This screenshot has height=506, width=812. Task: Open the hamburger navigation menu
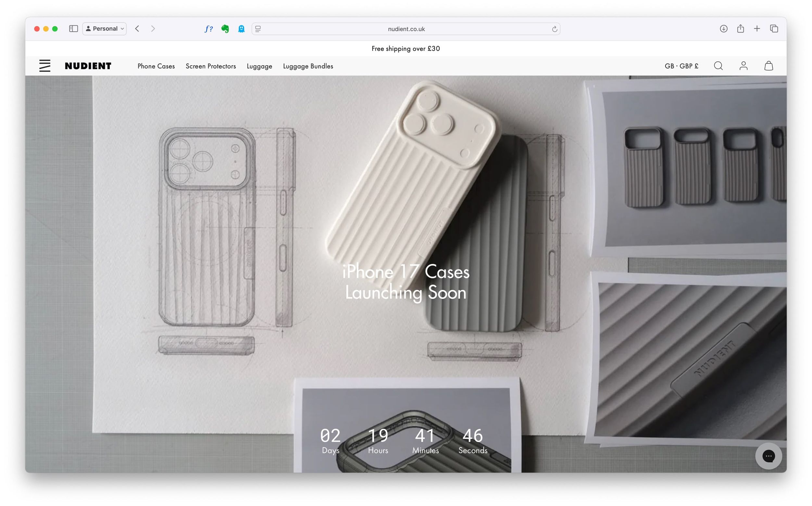pos(44,66)
